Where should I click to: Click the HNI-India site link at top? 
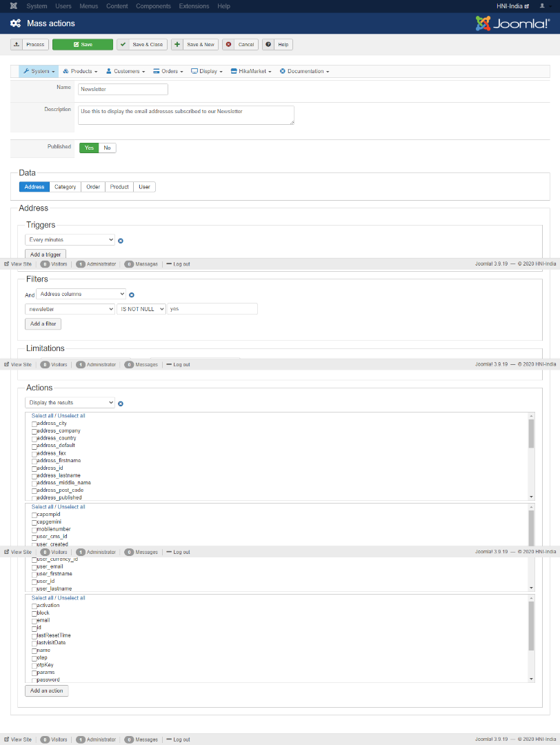pyautogui.click(x=512, y=6)
